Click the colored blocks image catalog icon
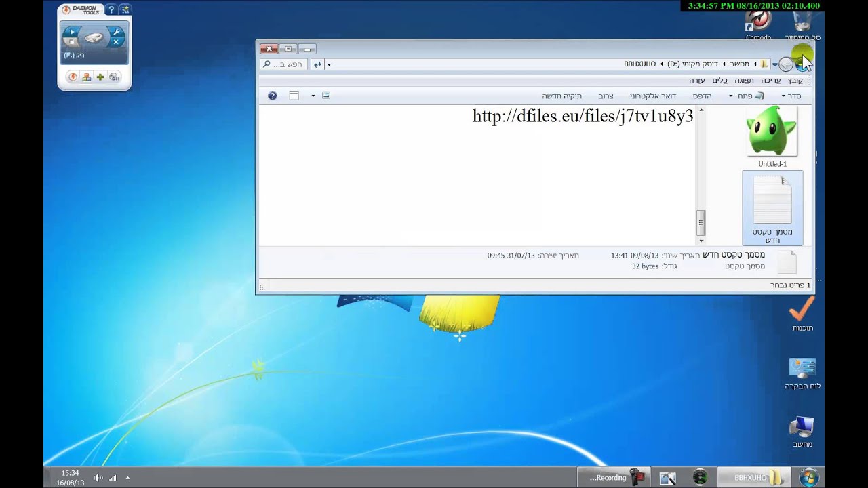Image resolution: width=868 pixels, height=488 pixels. 87,77
